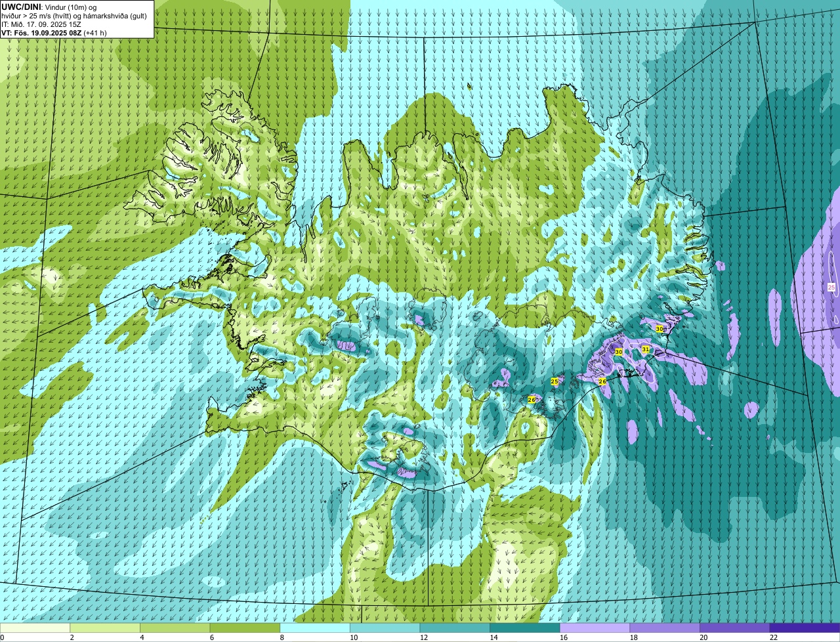Viewport: 840px width, 642px height.
Task: Click the 'VT: Fös. 19.09.2025 08Z (+41 h)' line
Action: (54, 33)
